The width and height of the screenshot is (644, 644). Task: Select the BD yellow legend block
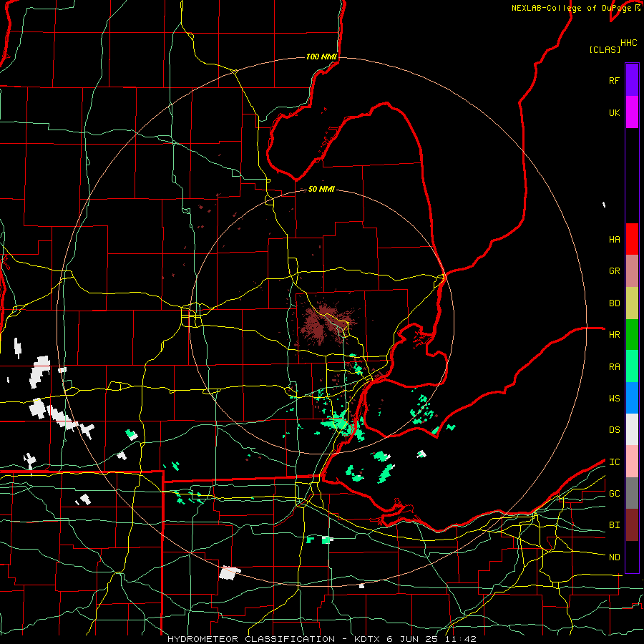pyautogui.click(x=632, y=303)
